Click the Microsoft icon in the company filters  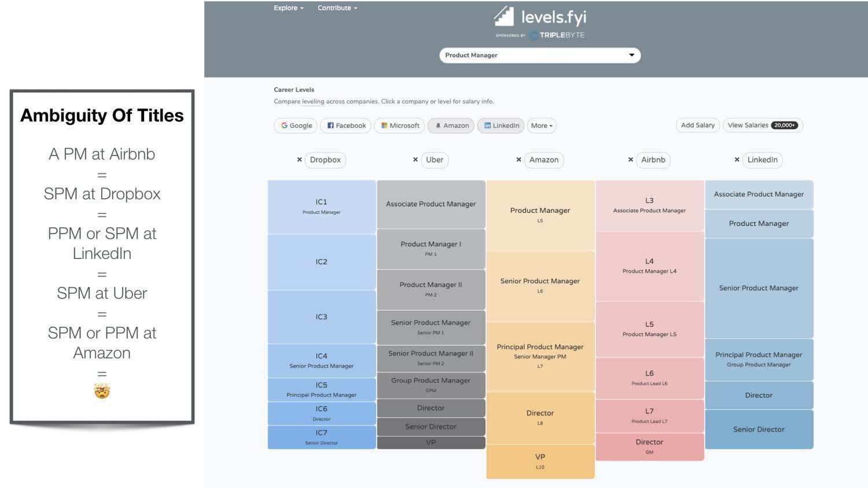(x=383, y=125)
